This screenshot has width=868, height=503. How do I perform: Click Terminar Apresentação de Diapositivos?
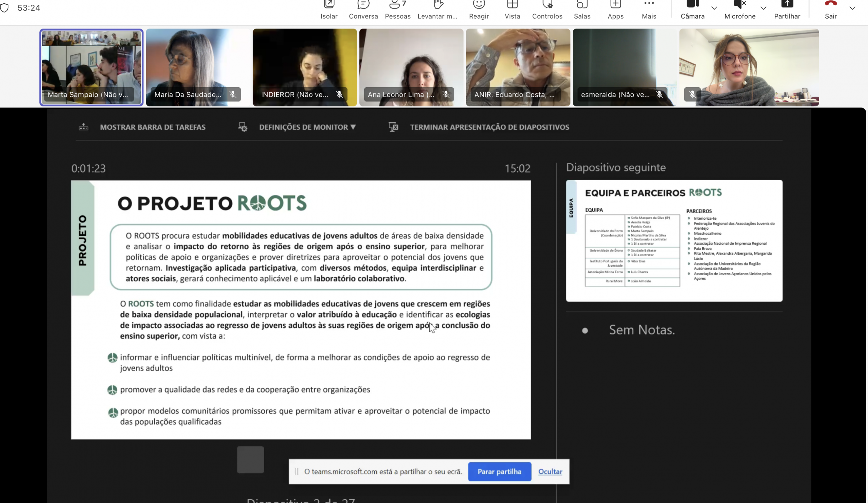point(489,127)
